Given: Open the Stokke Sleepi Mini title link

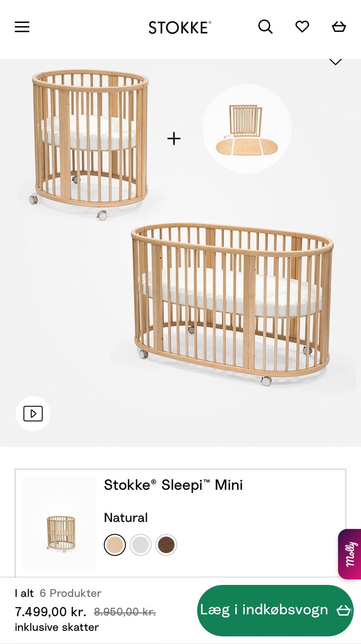Looking at the screenshot, I should pos(173,485).
